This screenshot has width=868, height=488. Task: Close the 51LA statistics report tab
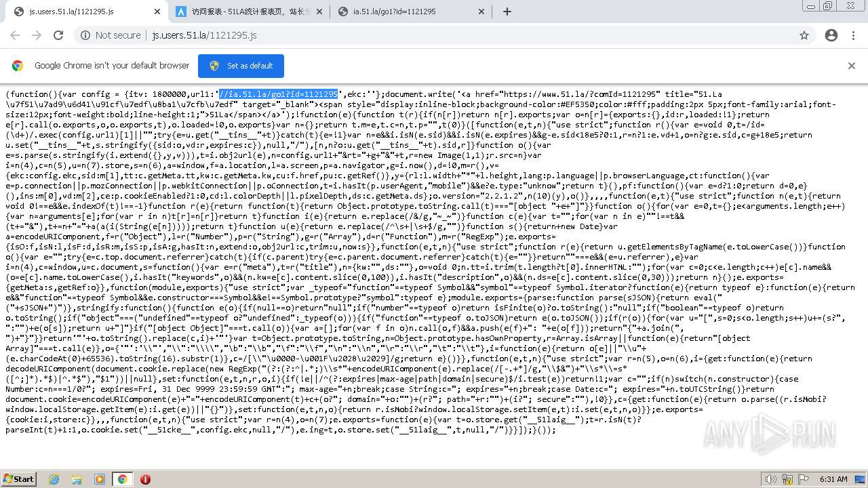pos(319,12)
